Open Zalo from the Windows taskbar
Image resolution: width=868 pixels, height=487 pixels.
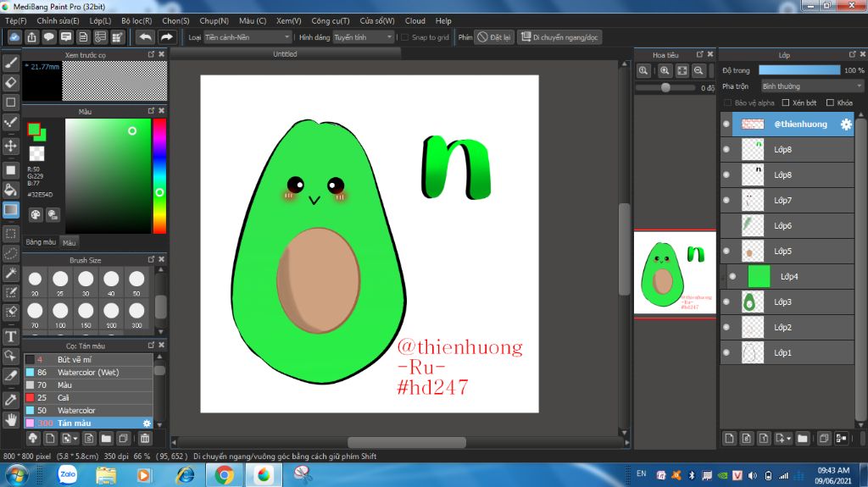tap(68, 475)
